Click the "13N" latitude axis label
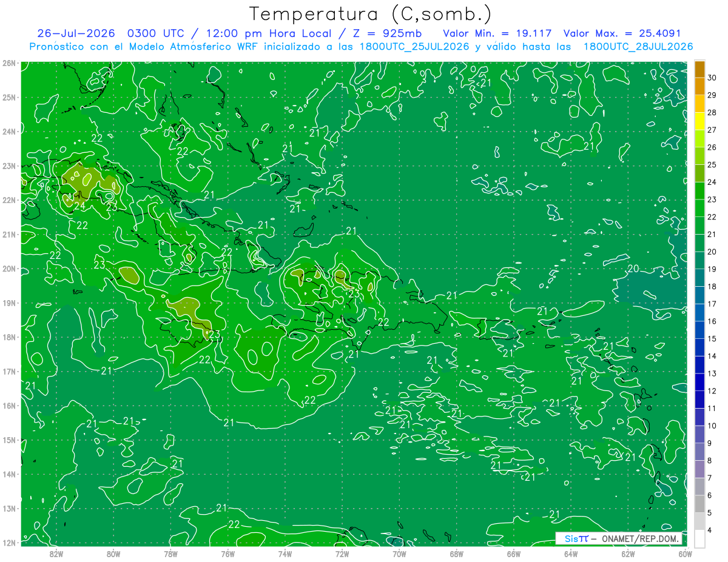Image resolution: width=728 pixels, height=562 pixels. (x=9, y=508)
